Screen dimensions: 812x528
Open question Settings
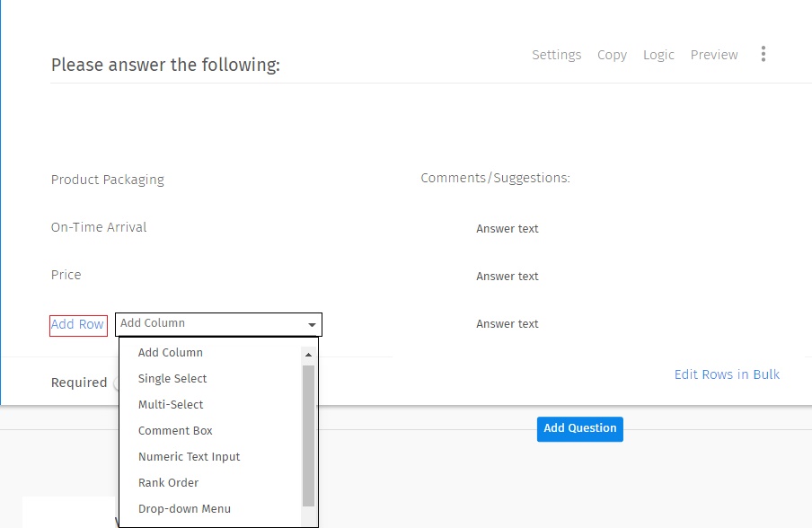pyautogui.click(x=557, y=55)
